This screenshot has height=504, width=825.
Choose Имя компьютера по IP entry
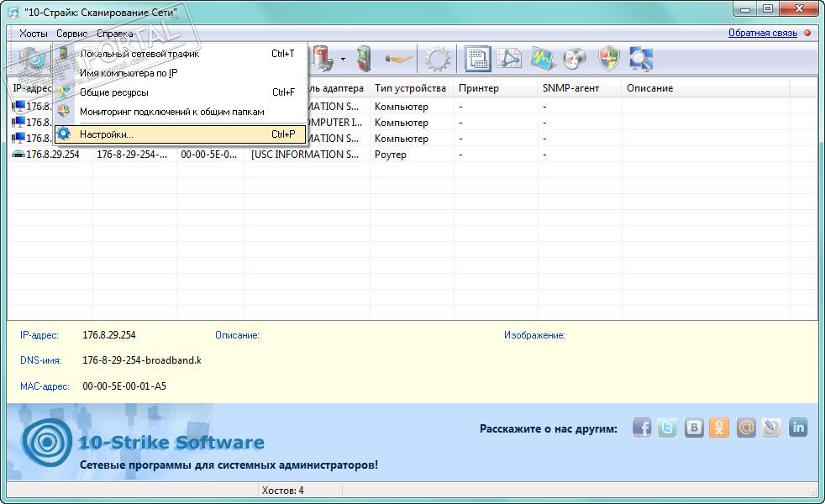coord(181,73)
